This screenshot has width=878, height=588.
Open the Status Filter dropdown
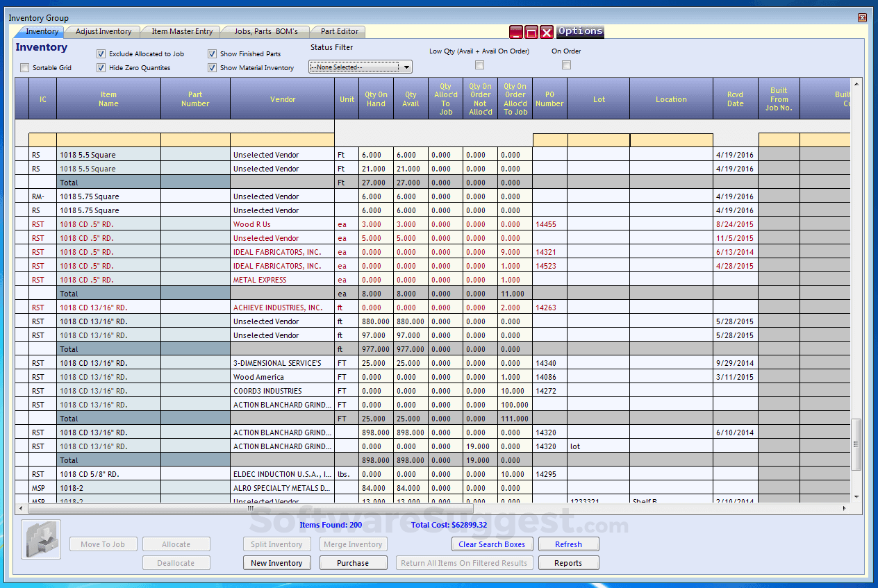point(406,67)
